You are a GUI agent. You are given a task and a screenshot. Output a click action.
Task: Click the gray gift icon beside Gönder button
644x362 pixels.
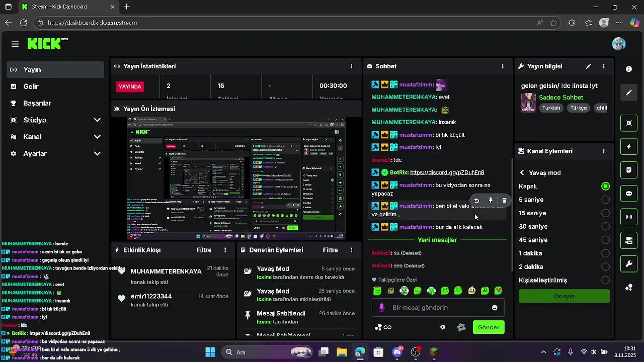point(461,327)
